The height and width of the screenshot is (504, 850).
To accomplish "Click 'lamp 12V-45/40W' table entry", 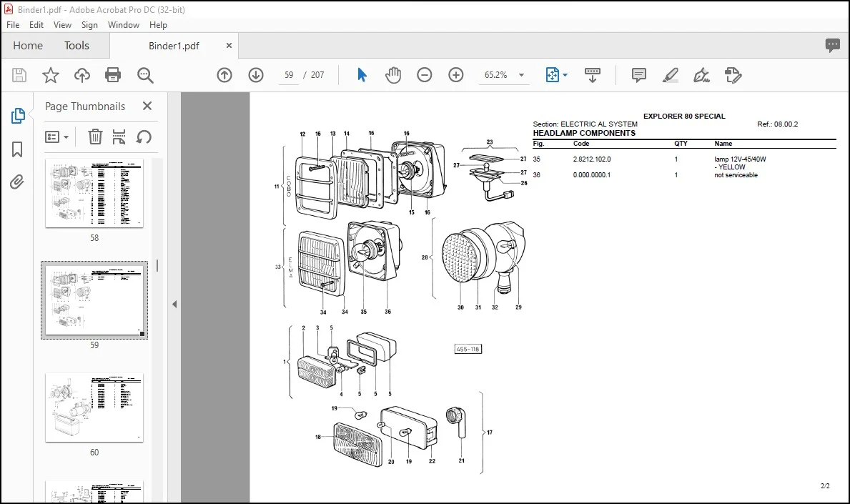I will coord(740,159).
